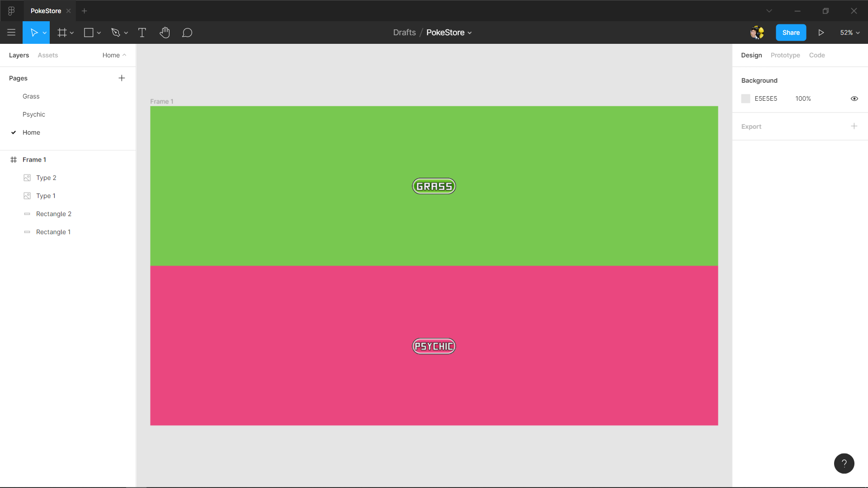Add a new page with plus
This screenshot has height=488, width=868.
[x=122, y=78]
